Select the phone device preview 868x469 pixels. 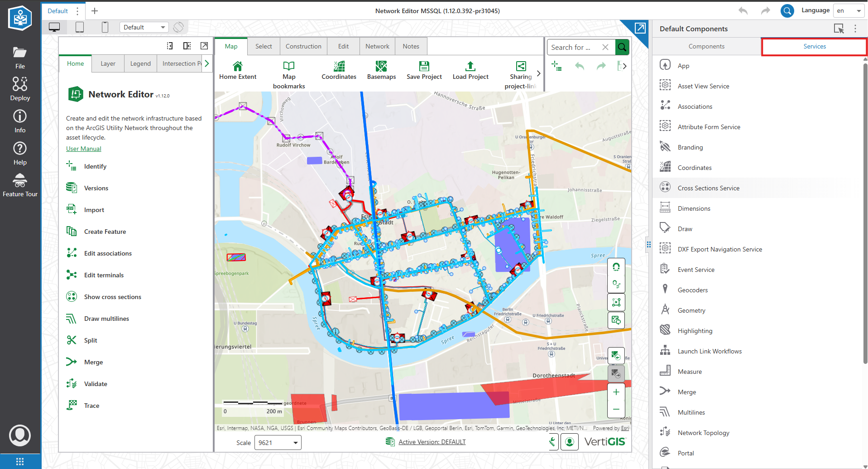pyautogui.click(x=105, y=27)
